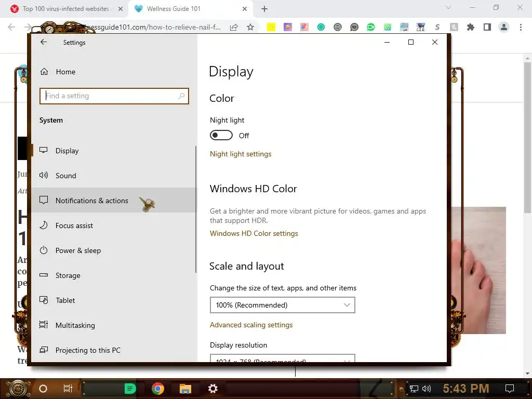
Task: Open the steampunk Start button
Action: (18, 389)
